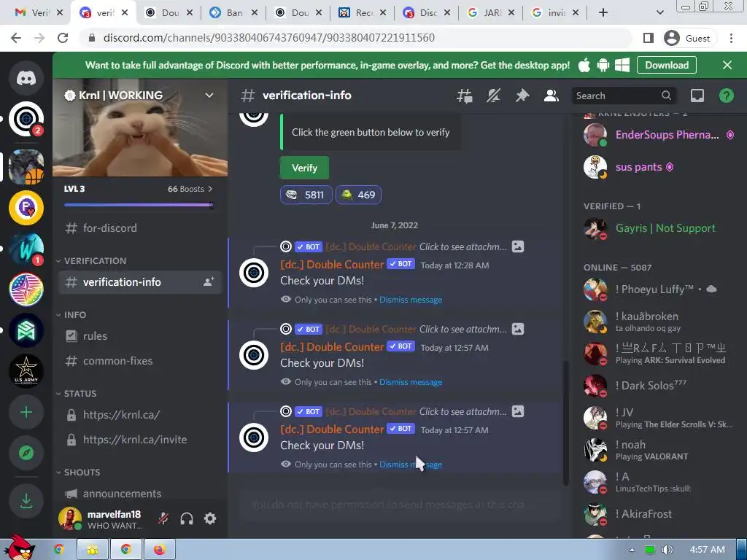Click the Download desktop app button
Image resolution: width=747 pixels, height=560 pixels.
pyautogui.click(x=667, y=65)
